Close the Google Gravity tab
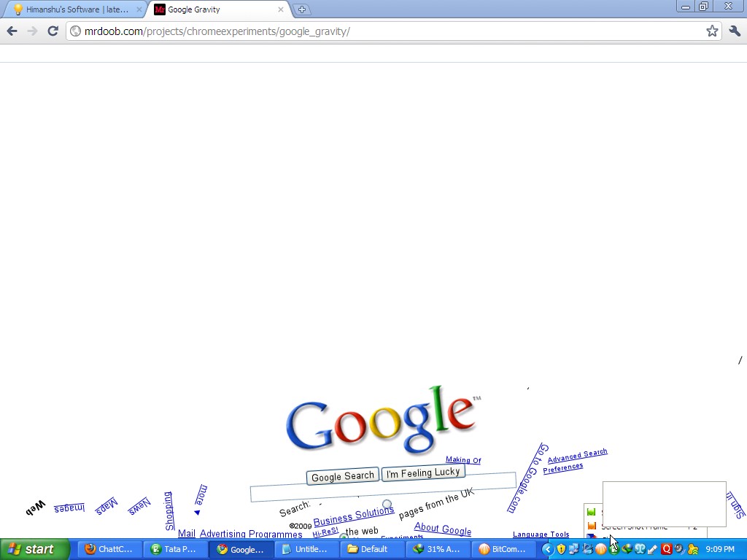Screen dimensions: 747x560 point(281,9)
